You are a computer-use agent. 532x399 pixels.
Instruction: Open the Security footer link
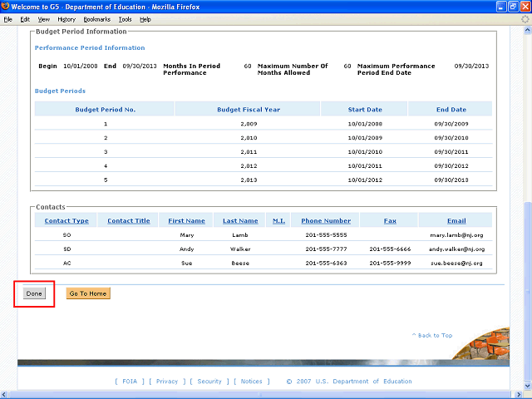[209, 382]
